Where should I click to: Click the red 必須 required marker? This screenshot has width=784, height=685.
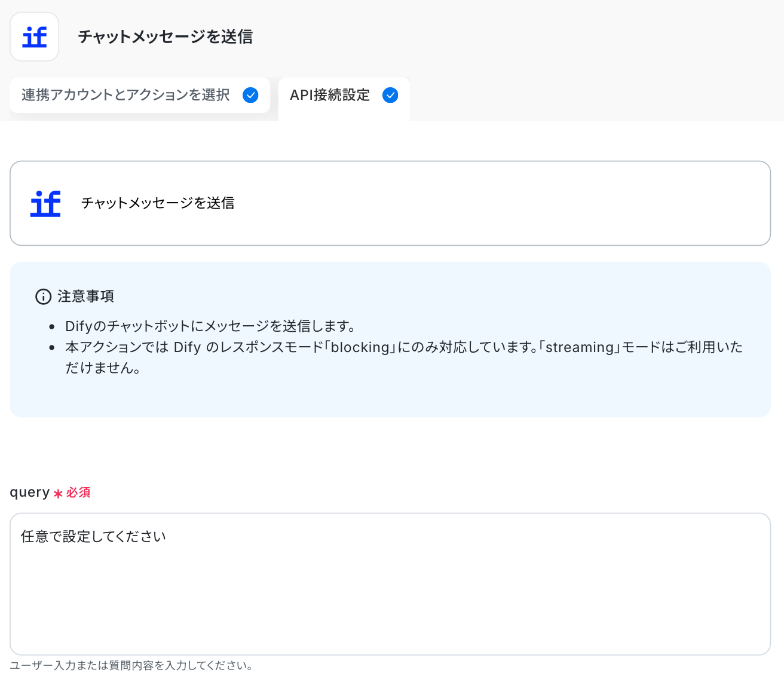(72, 493)
